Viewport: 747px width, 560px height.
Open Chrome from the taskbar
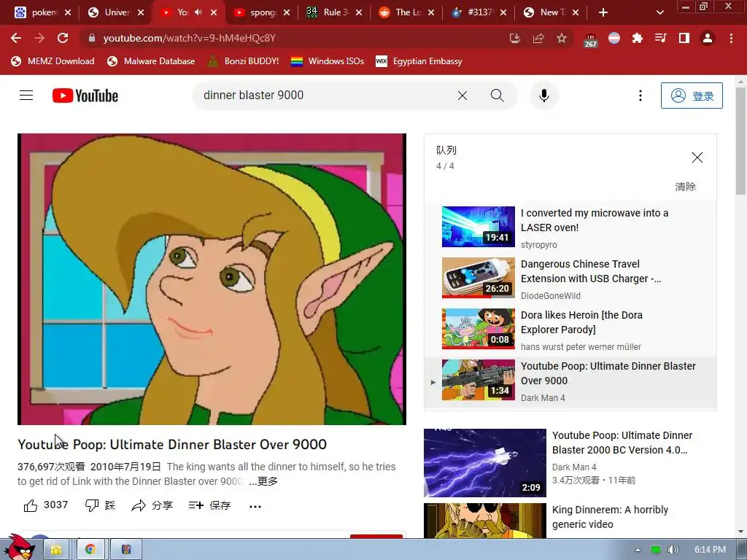click(90, 550)
